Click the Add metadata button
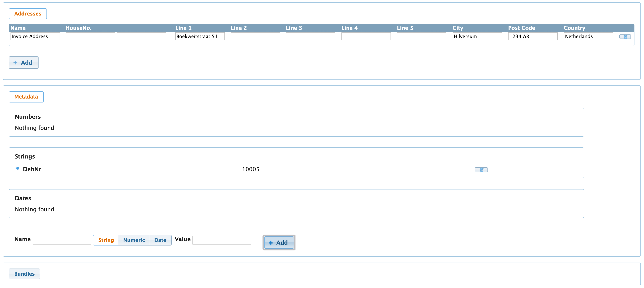The width and height of the screenshot is (644, 288). 279,243
